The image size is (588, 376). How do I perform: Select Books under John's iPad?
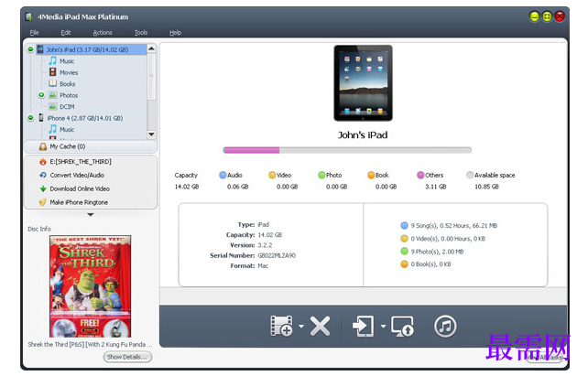68,84
